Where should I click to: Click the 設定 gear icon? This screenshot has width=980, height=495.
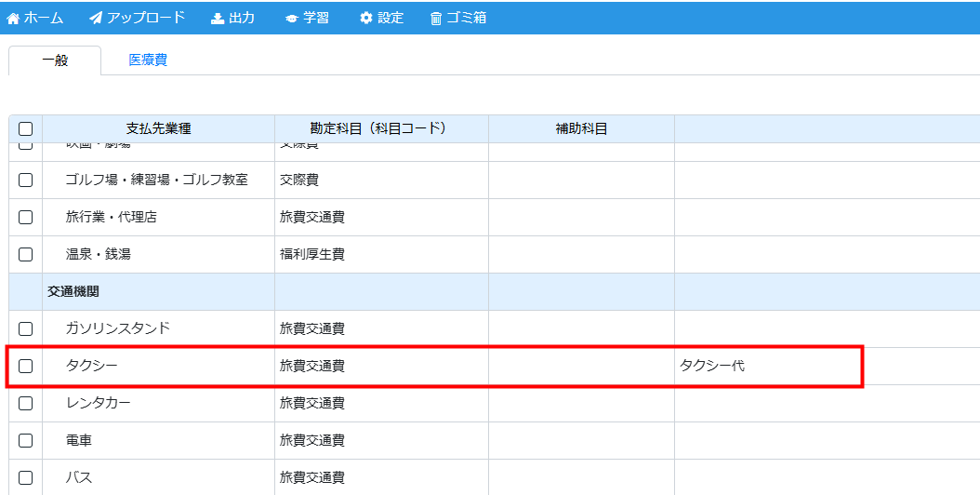[x=366, y=19]
